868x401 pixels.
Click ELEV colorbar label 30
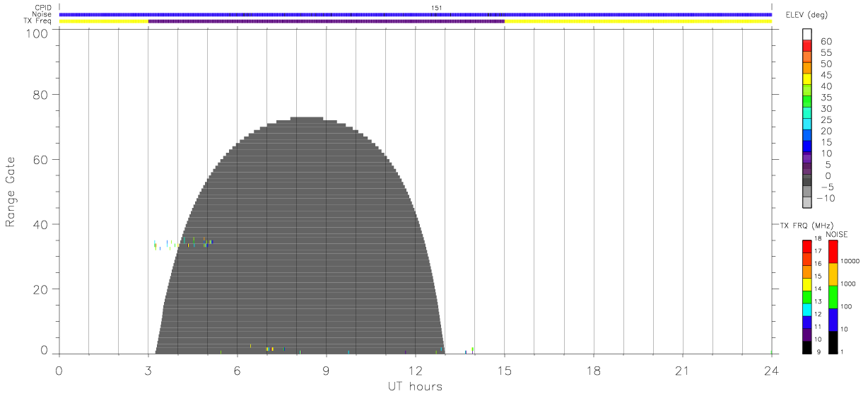pos(826,109)
